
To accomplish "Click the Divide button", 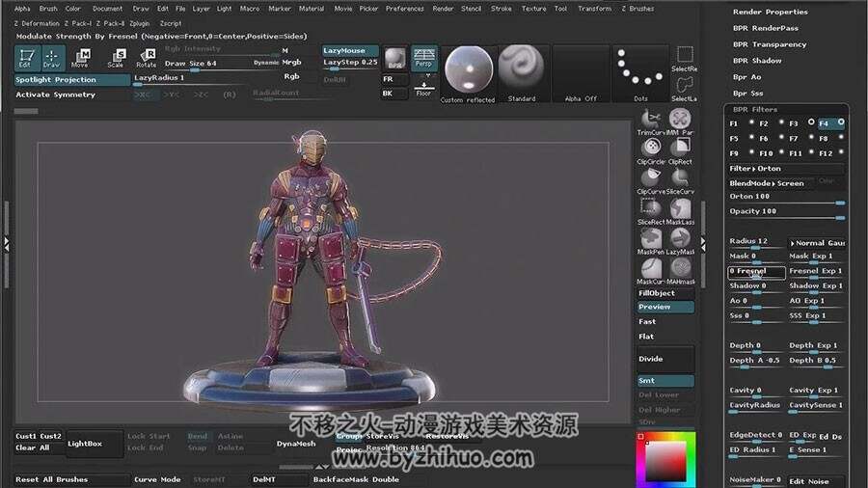I will click(665, 359).
